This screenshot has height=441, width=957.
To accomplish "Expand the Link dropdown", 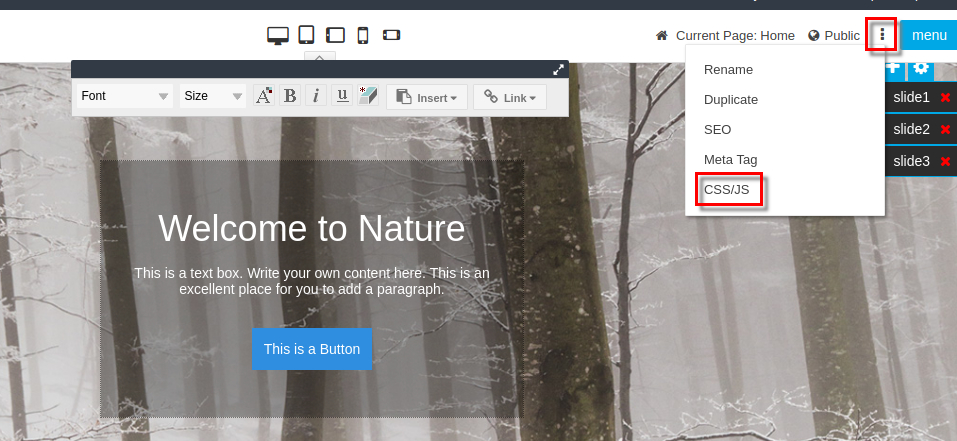I will [x=510, y=97].
